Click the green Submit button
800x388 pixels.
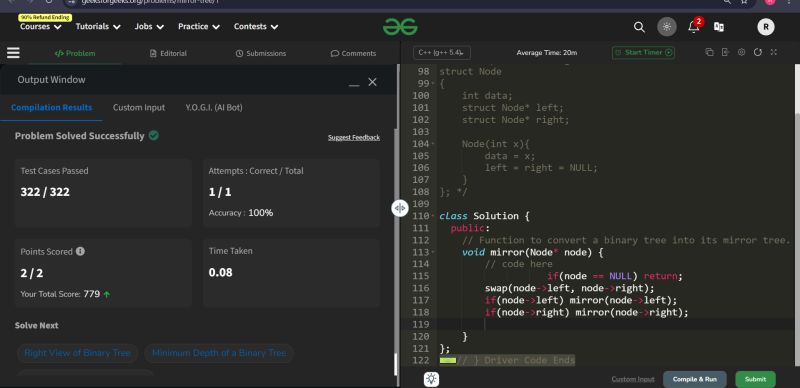pos(755,379)
